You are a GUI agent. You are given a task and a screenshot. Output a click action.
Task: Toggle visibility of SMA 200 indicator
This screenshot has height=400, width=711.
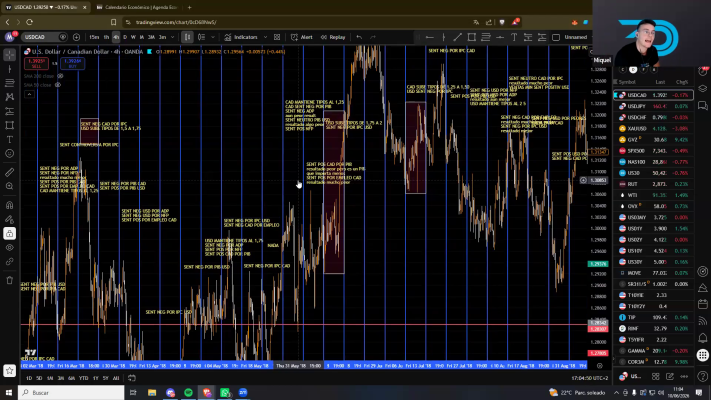coord(58,76)
